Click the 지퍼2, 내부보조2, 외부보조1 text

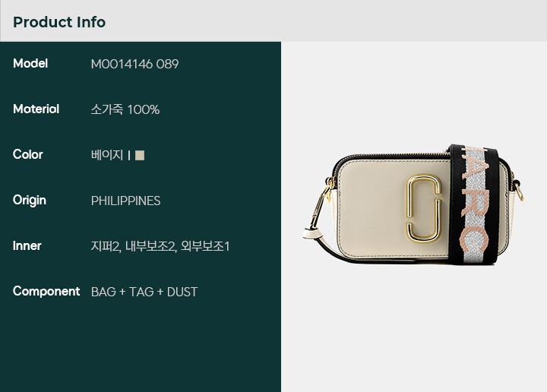click(x=160, y=246)
